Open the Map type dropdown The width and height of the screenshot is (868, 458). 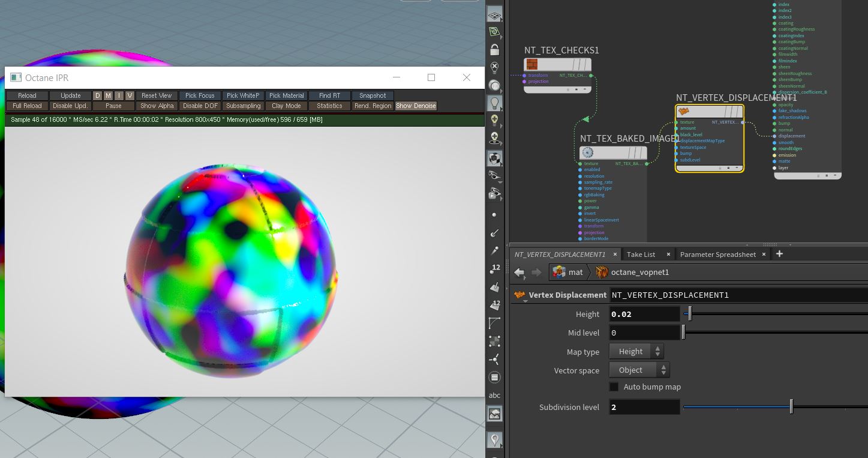click(x=636, y=352)
